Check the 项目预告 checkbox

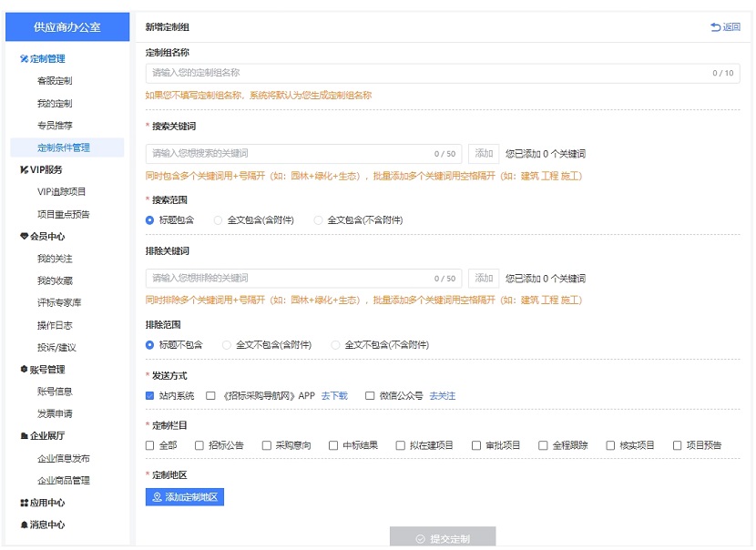(677, 445)
